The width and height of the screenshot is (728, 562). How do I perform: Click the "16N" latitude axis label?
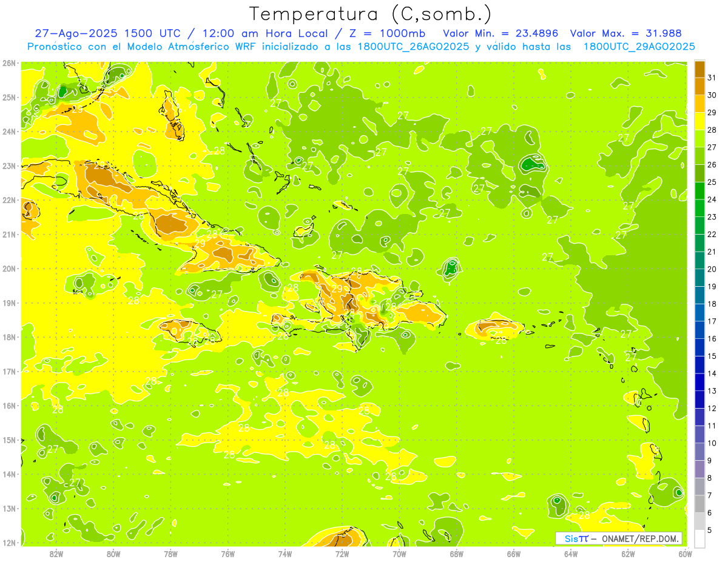[x=8, y=406]
